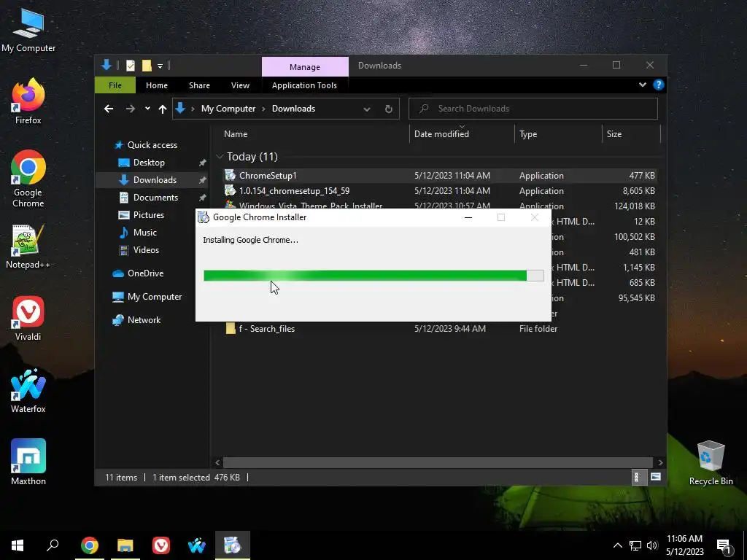Select Quick access in navigation pane
The image size is (747, 560).
coord(152,145)
